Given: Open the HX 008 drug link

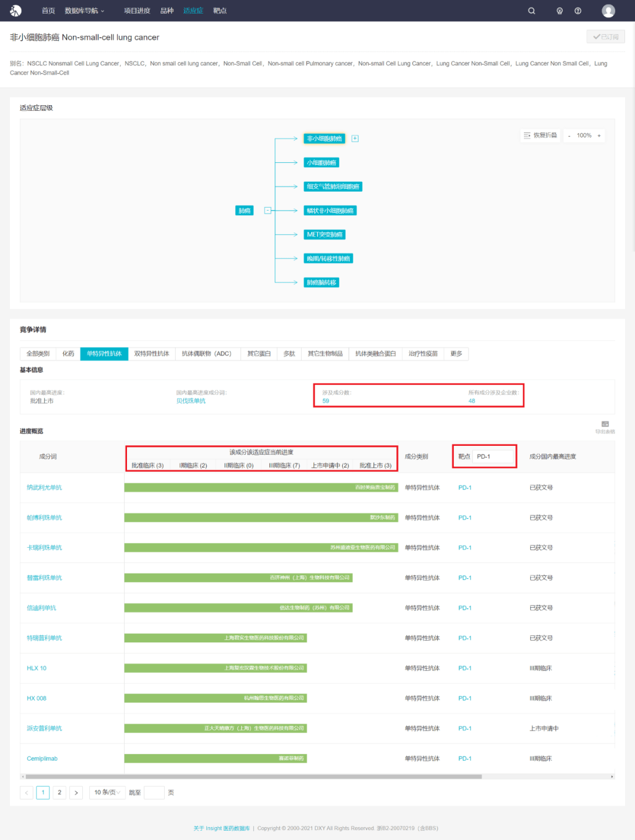Looking at the screenshot, I should pyautogui.click(x=36, y=698).
